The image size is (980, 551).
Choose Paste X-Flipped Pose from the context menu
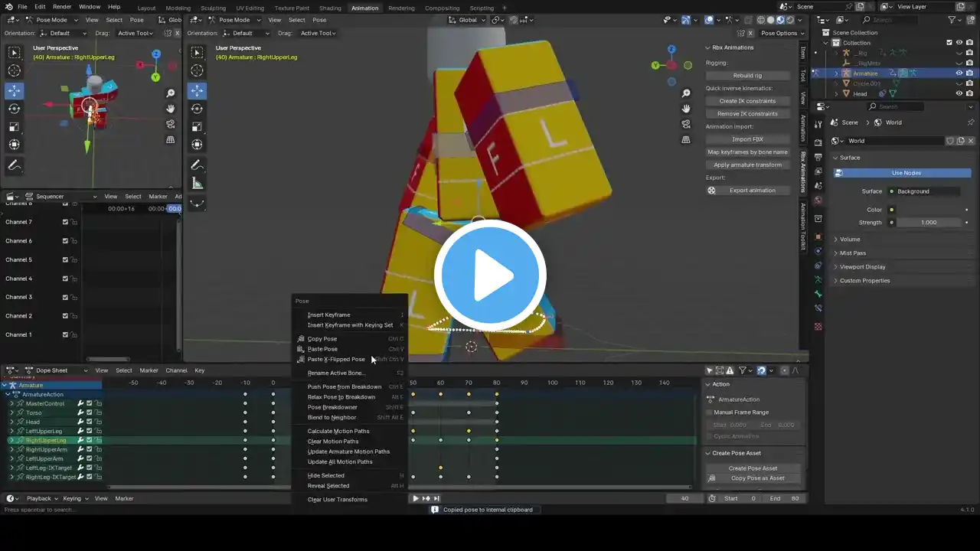(336, 359)
